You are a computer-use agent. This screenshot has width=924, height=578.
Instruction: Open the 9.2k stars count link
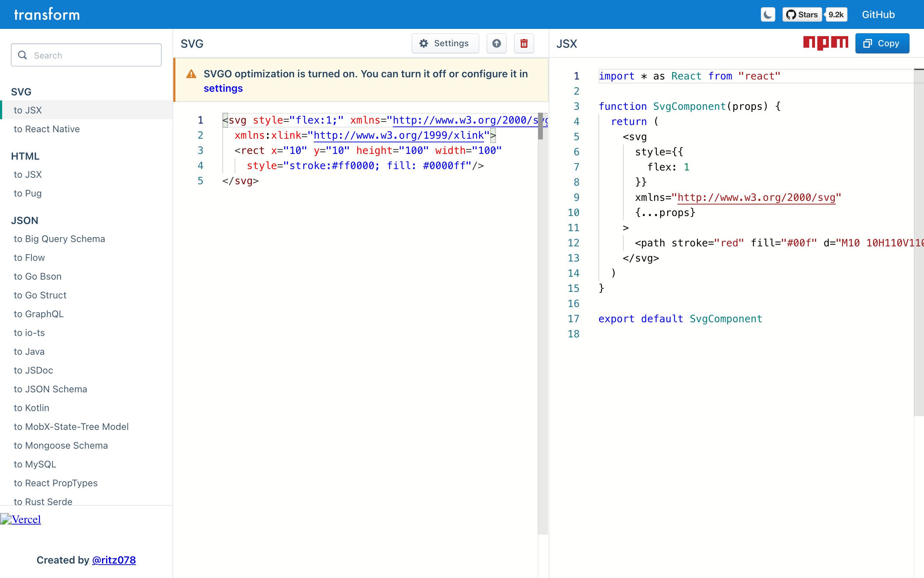pos(836,14)
